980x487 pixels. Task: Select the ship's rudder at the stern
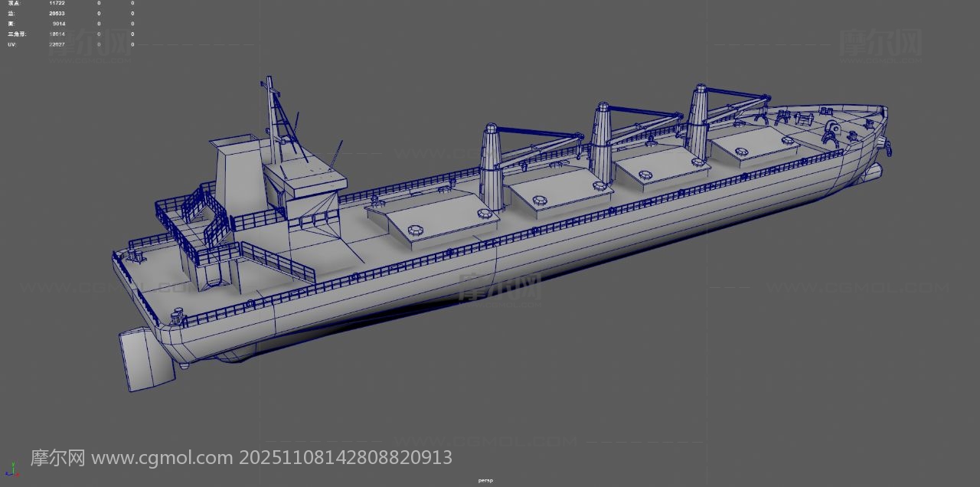tap(145, 359)
